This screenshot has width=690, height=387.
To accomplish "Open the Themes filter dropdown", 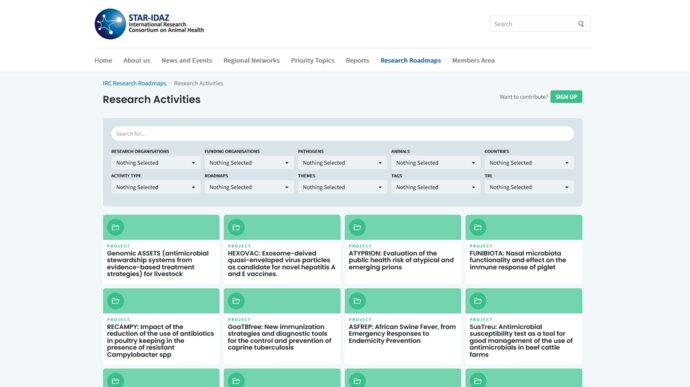I will point(342,187).
